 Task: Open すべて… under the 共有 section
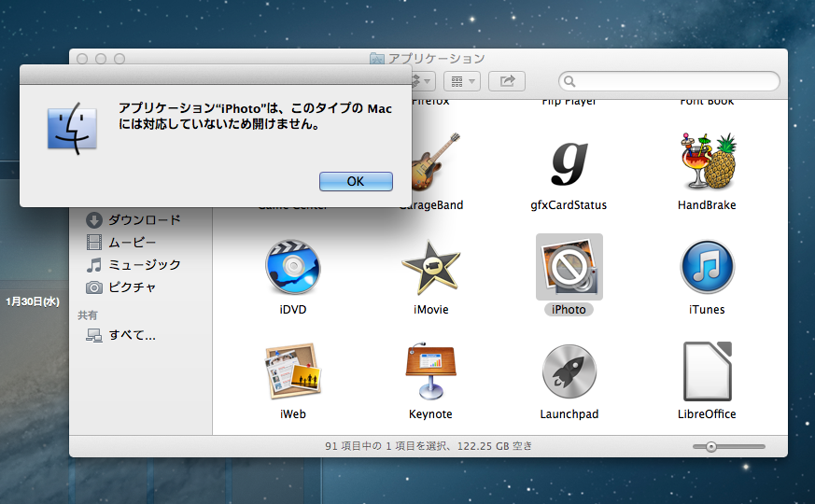132,335
